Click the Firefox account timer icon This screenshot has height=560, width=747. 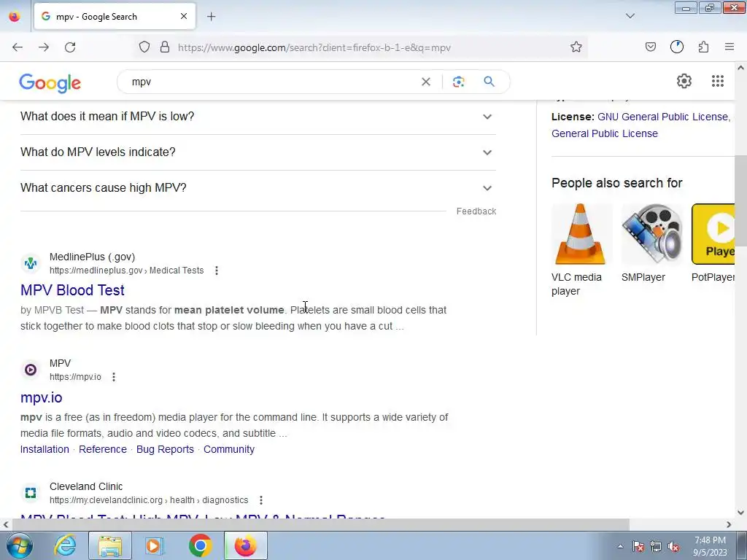[x=676, y=47]
